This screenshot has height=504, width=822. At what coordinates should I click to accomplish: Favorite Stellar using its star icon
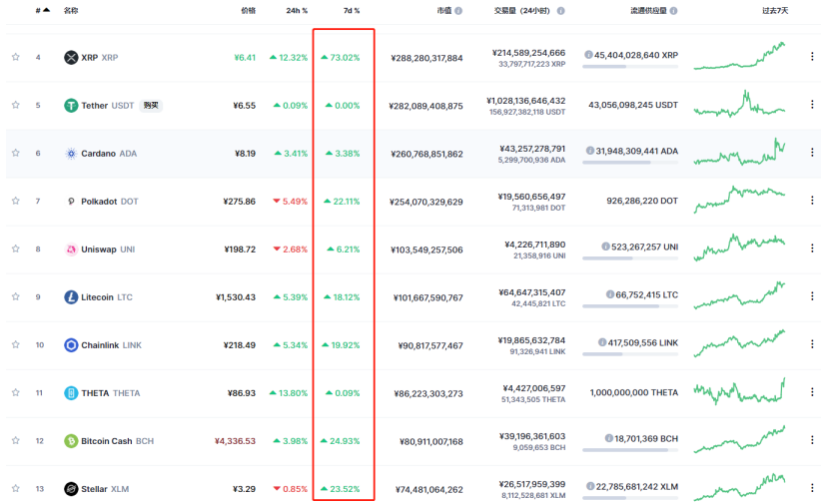tap(15, 489)
